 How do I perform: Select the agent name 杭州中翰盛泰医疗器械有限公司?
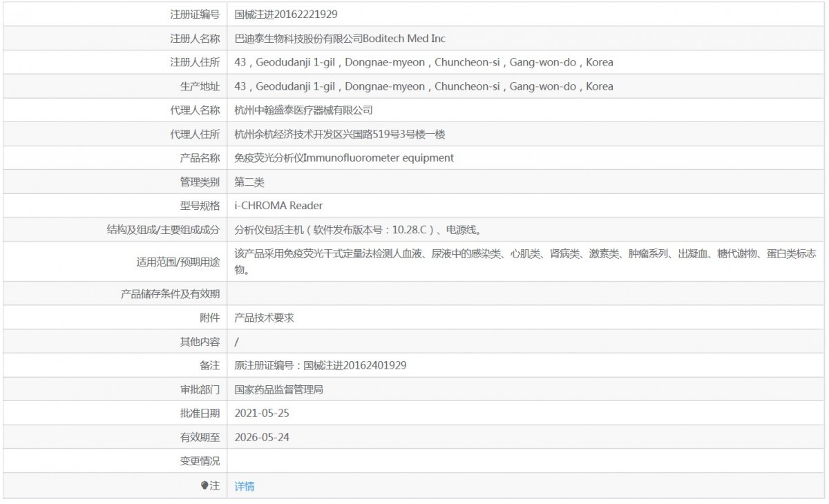(303, 110)
